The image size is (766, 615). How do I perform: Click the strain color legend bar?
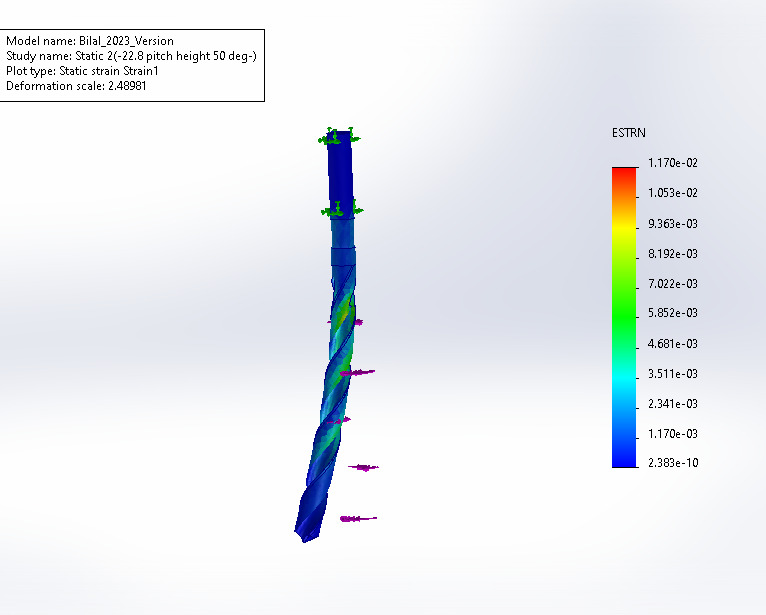click(x=624, y=318)
